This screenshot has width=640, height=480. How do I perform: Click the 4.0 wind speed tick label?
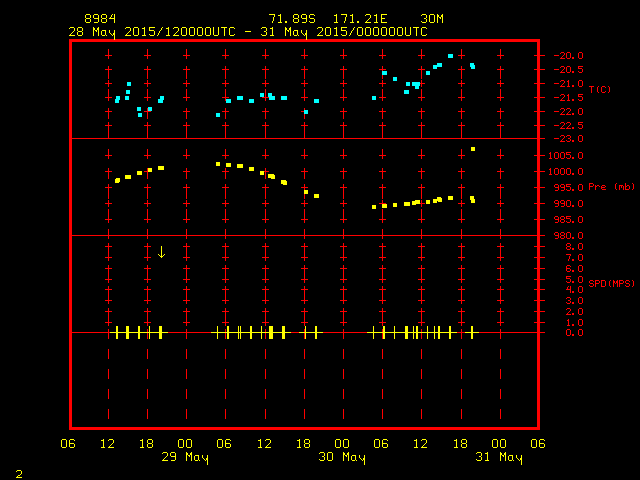pos(574,290)
